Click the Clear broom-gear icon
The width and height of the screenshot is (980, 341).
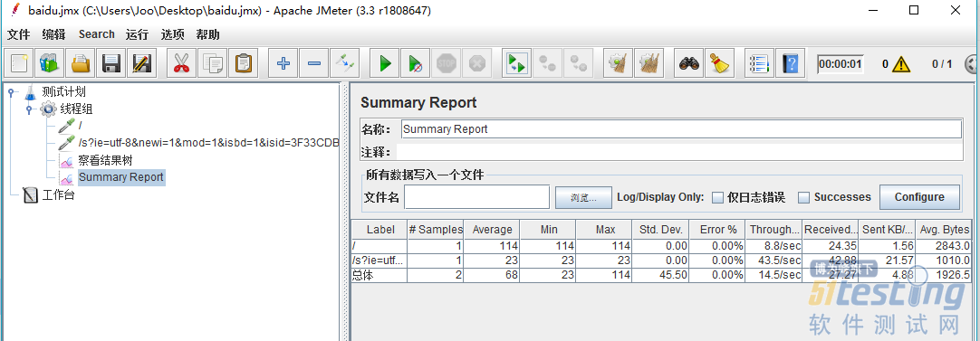click(x=619, y=63)
